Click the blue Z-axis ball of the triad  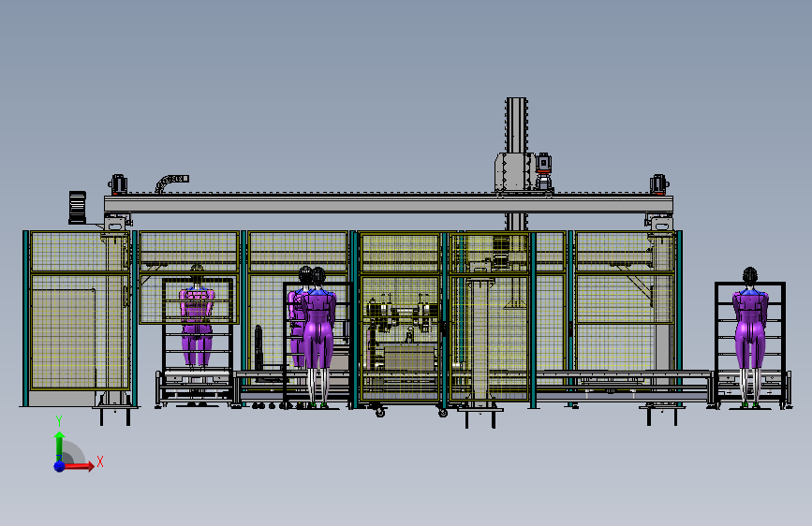tap(60, 466)
